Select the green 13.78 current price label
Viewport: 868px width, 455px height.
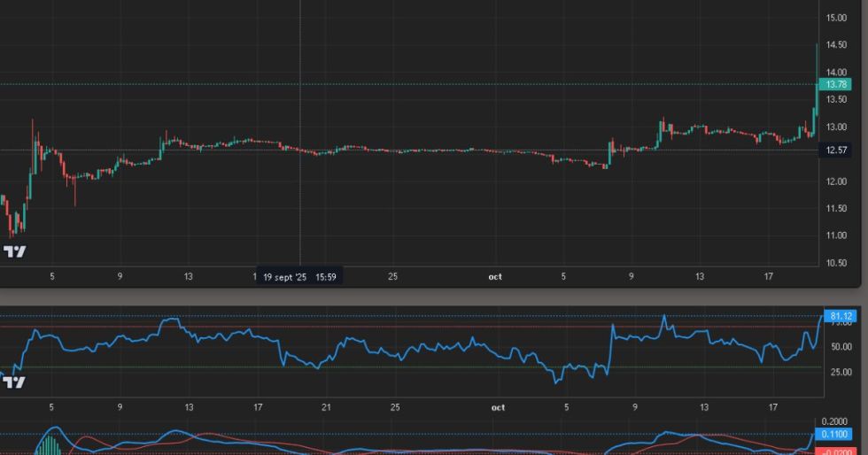836,84
